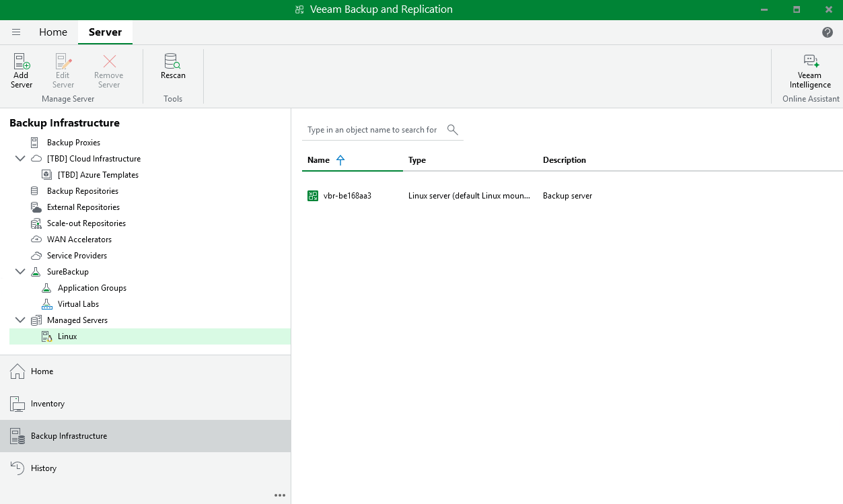843x504 pixels.
Task: Click the Edit Server ribbon icon
Action: tap(63, 62)
